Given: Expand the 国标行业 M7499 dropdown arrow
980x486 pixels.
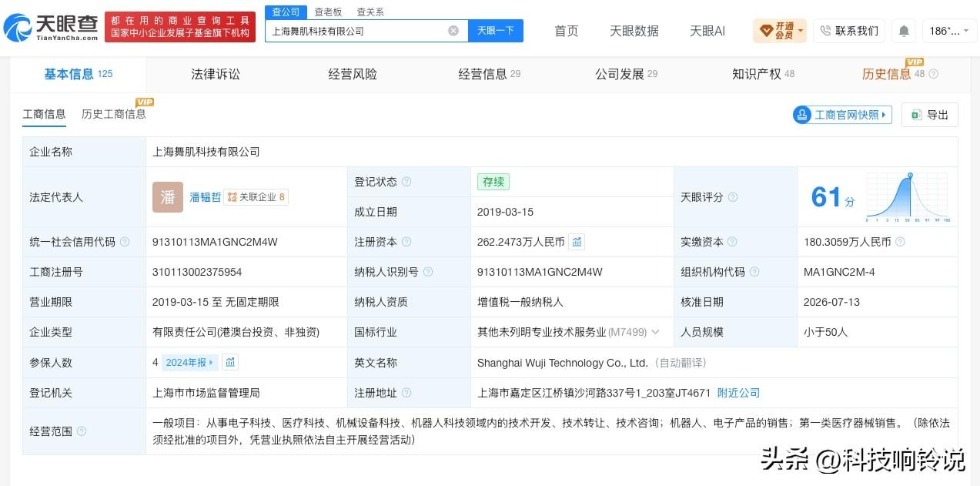Looking at the screenshot, I should pos(655,332).
